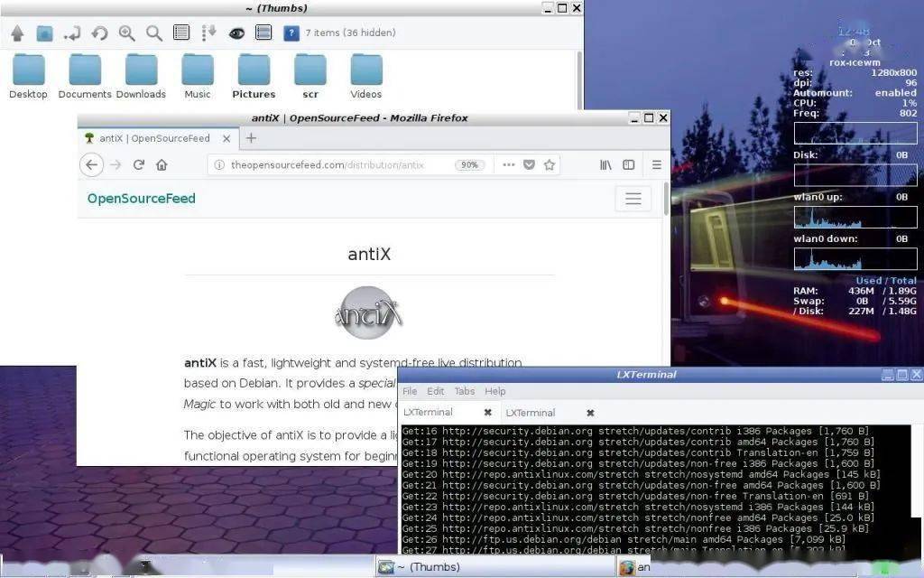Screen dimensions: 924x578
Task: Open the Documents folder
Action: [x=85, y=77]
